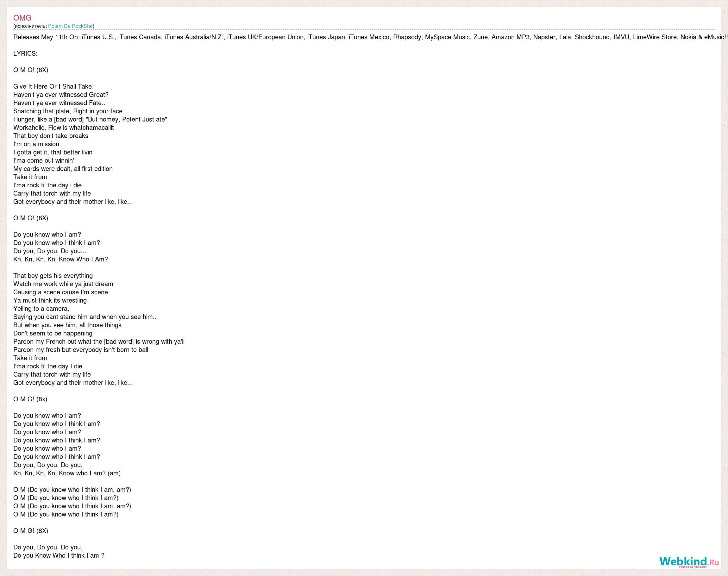Click 'Causing a scene cause I'm scene'

click(60, 292)
